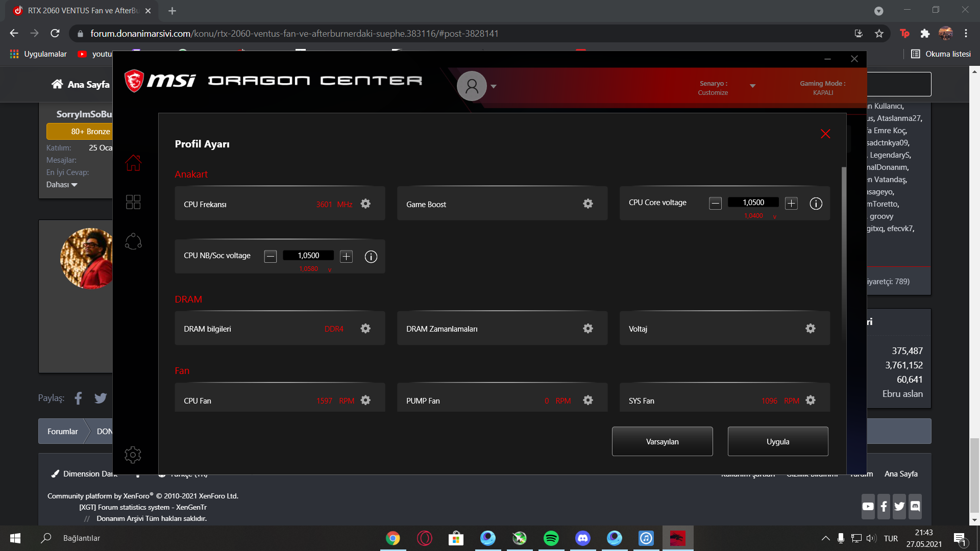The image size is (980, 551).
Task: Open Discord from taskbar
Action: (582, 538)
